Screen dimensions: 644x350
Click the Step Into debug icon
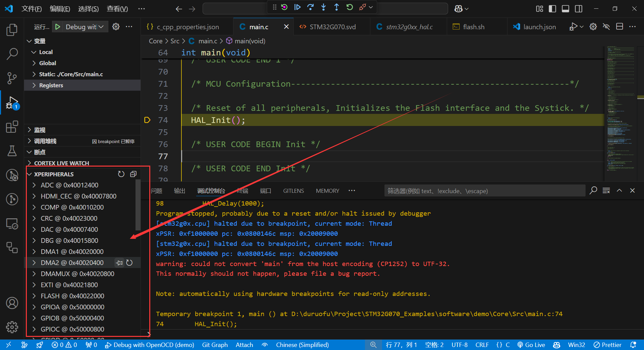(323, 7)
